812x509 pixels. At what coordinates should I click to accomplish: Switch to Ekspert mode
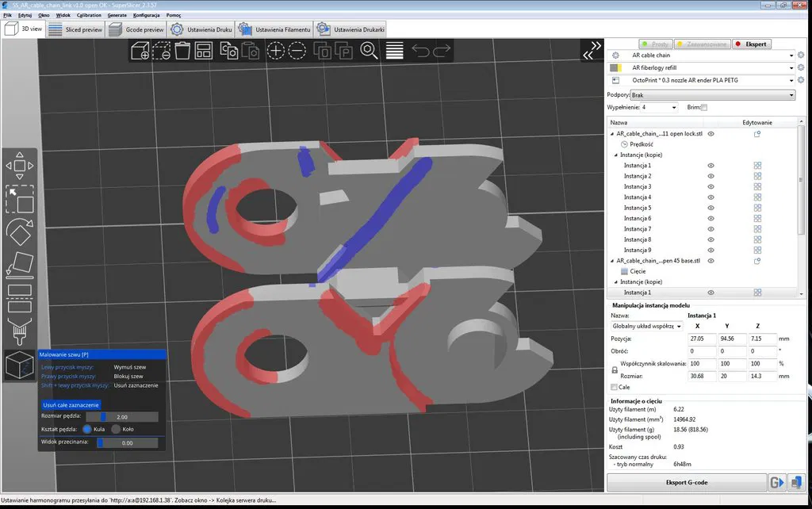751,44
